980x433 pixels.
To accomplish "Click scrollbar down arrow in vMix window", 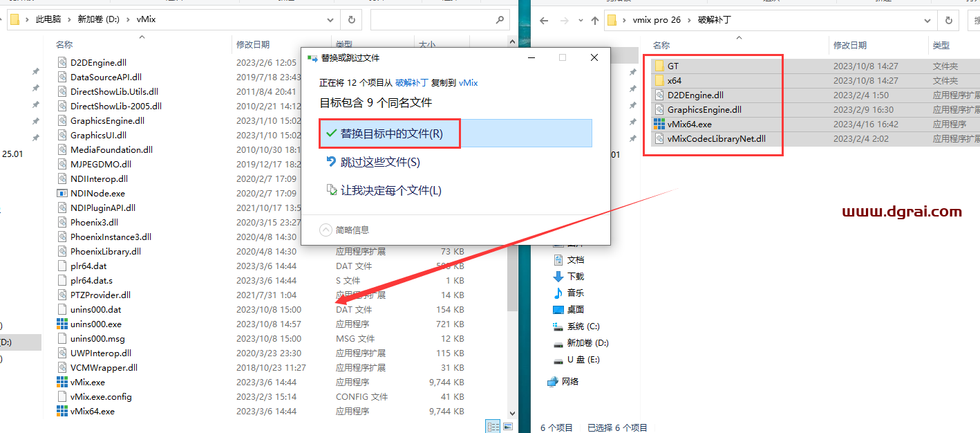I will [x=512, y=413].
